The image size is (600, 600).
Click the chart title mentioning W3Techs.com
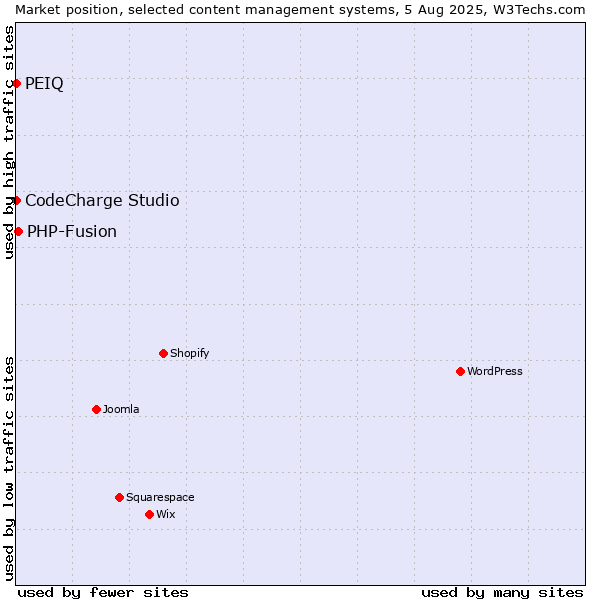point(300,10)
